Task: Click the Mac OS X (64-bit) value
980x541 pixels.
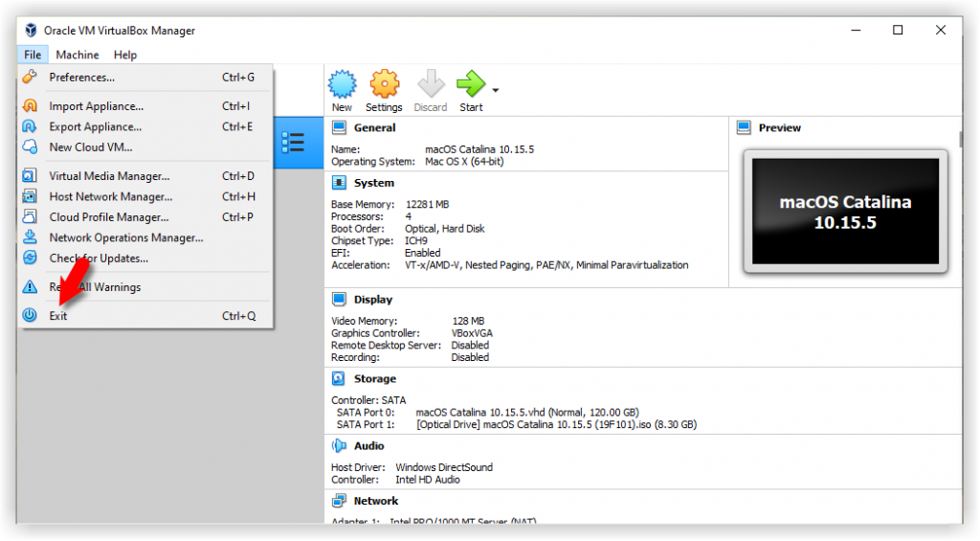Action: pos(464,162)
